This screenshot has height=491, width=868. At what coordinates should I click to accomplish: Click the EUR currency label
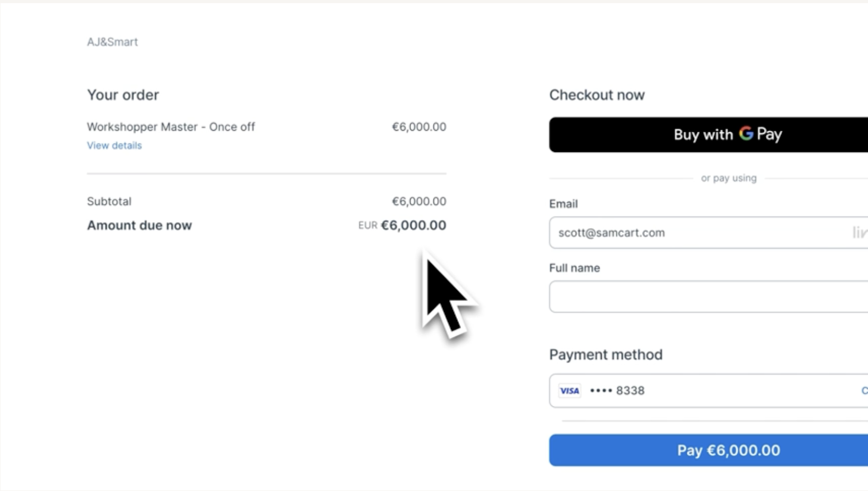pos(367,226)
